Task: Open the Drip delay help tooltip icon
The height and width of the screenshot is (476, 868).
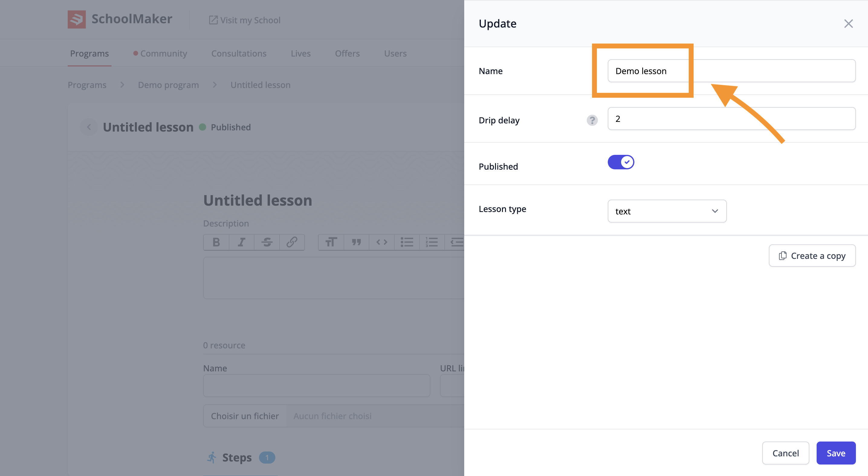Action: point(592,120)
